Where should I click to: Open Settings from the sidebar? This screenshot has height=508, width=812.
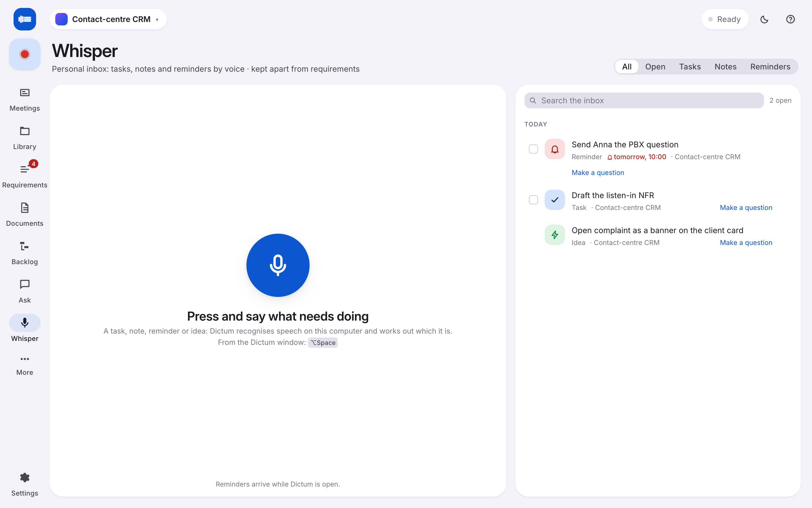point(25,485)
